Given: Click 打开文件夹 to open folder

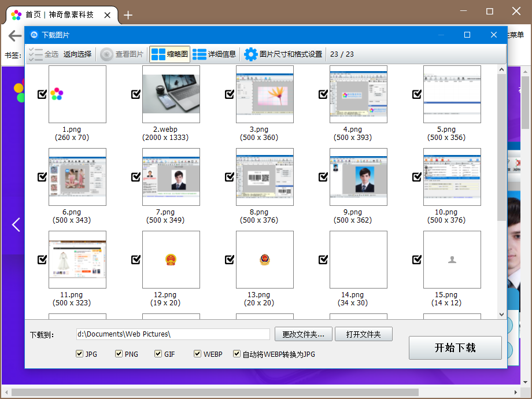Looking at the screenshot, I should [x=364, y=334].
